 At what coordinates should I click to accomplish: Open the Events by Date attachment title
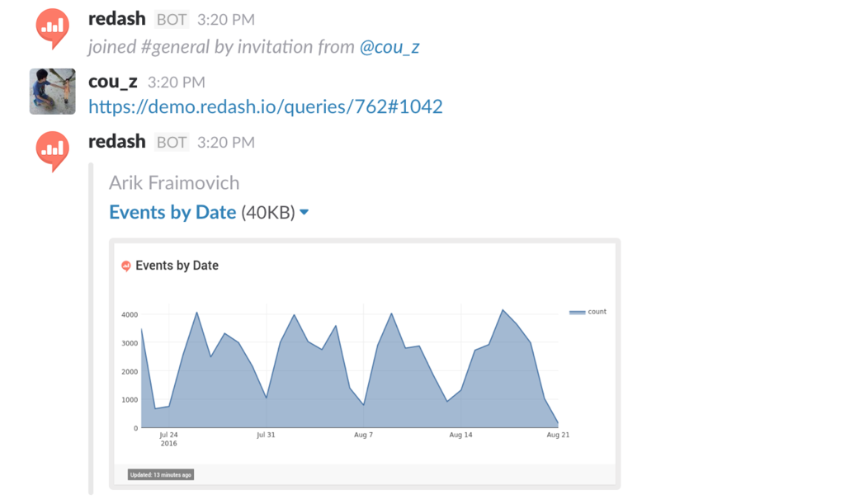tap(172, 212)
